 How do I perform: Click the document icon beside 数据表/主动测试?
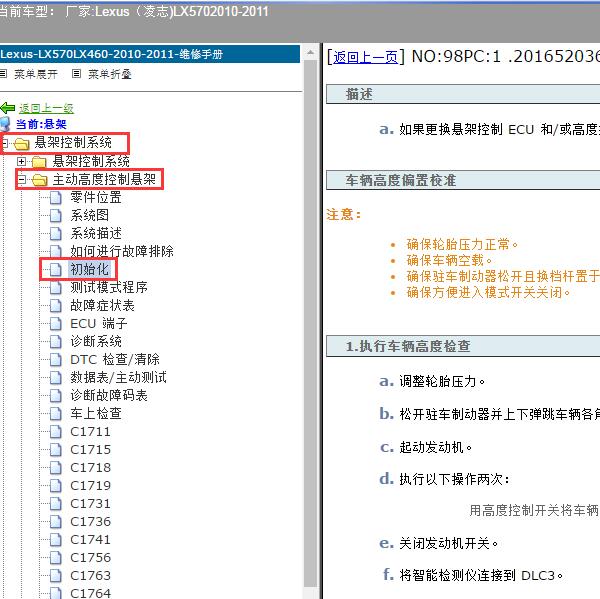pos(55,378)
